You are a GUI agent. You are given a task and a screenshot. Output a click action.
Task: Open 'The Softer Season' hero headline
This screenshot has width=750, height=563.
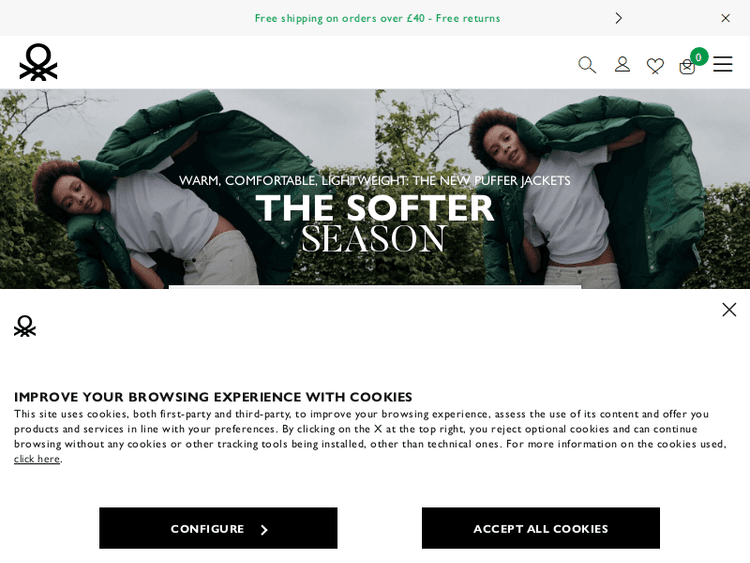pyautogui.click(x=375, y=222)
